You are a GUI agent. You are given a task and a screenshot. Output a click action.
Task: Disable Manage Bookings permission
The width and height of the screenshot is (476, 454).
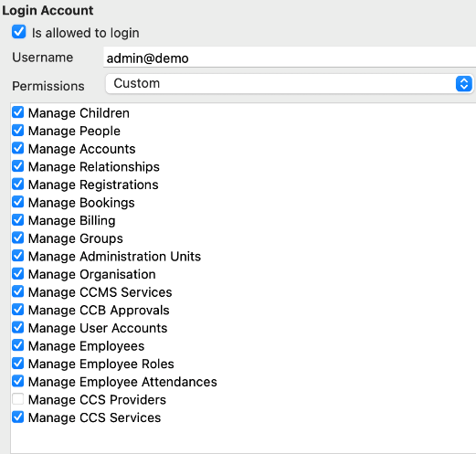point(18,202)
